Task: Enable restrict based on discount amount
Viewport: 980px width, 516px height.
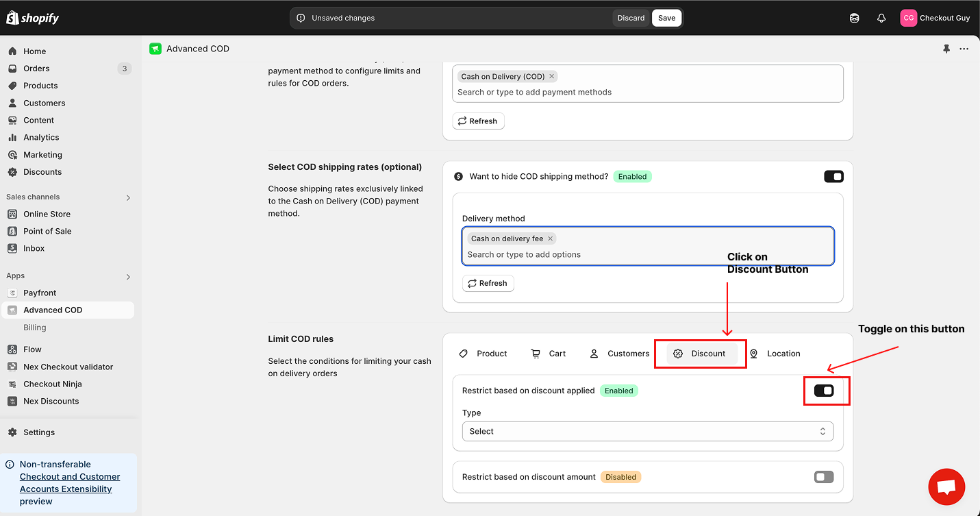Action: tap(823, 477)
